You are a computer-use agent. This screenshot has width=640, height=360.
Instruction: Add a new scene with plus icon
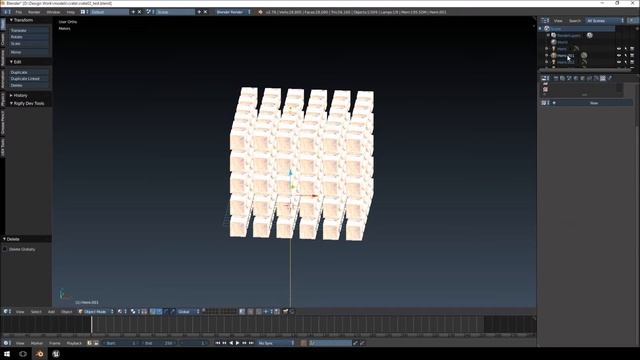(199, 12)
